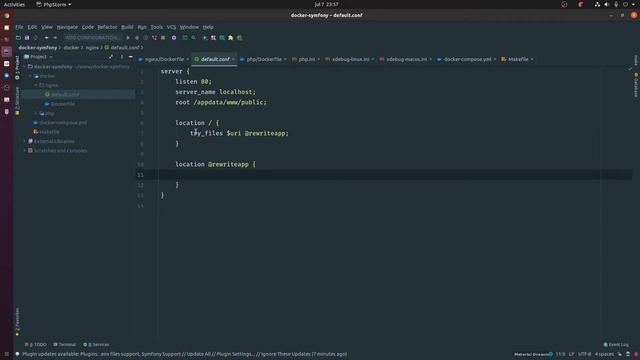This screenshot has height=360, width=640.
Task: Open the Add Configuration dropdown
Action: coord(92,38)
